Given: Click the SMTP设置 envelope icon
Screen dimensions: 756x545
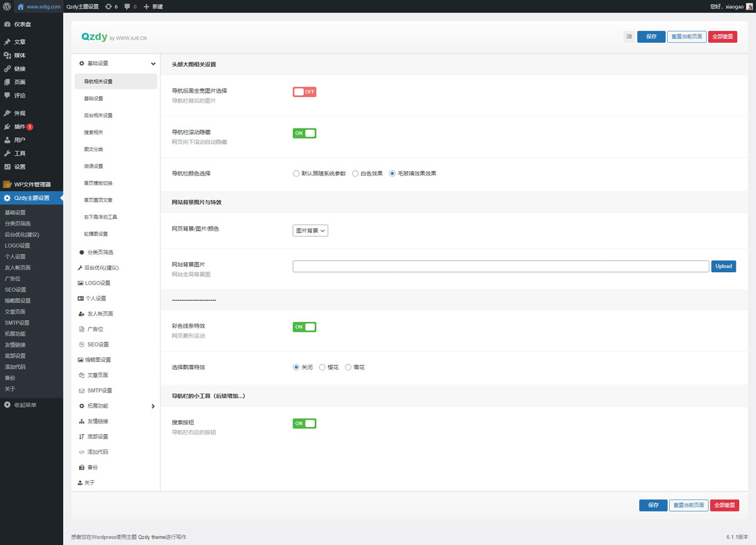Looking at the screenshot, I should pyautogui.click(x=81, y=391).
